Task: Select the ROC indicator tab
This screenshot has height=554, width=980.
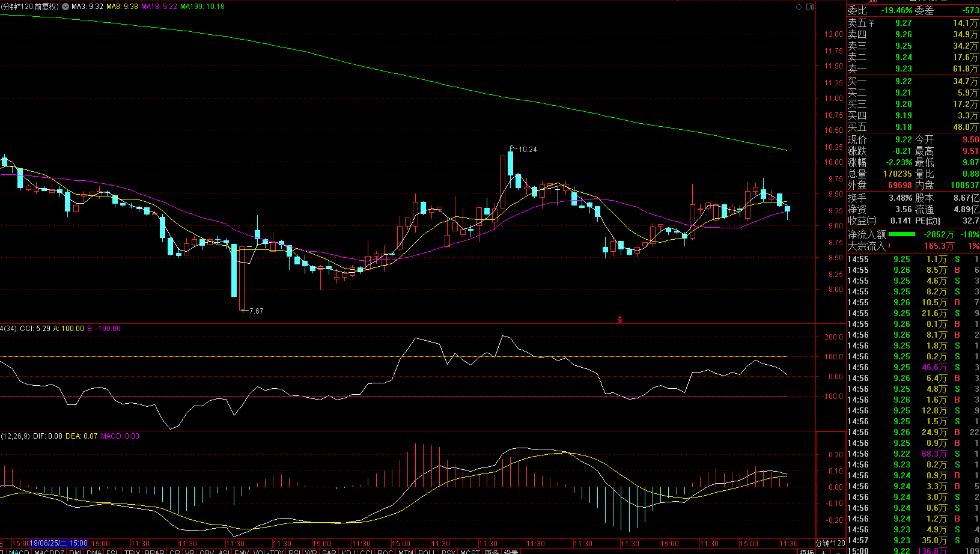Action: 385,552
